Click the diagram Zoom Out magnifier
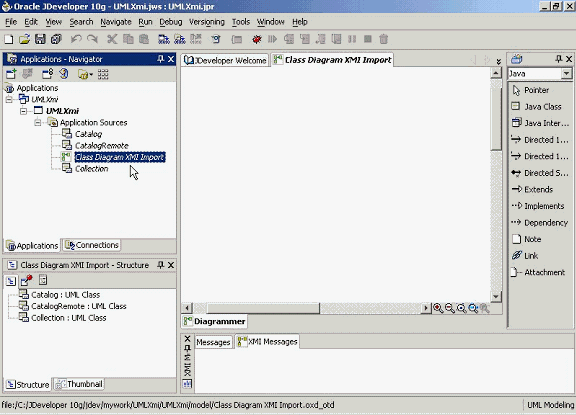The image size is (576, 415). 449,308
